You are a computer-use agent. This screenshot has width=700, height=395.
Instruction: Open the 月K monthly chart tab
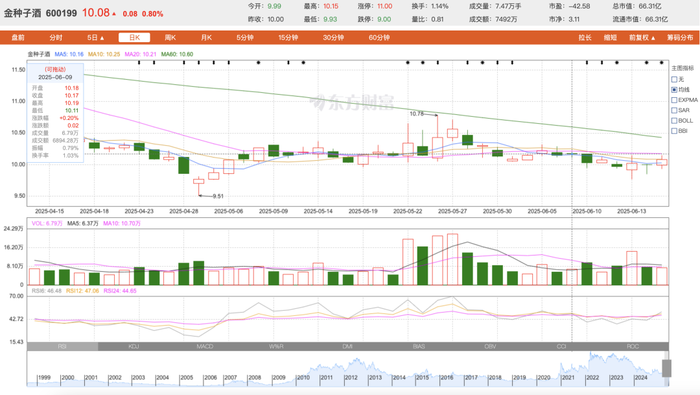[x=206, y=37]
